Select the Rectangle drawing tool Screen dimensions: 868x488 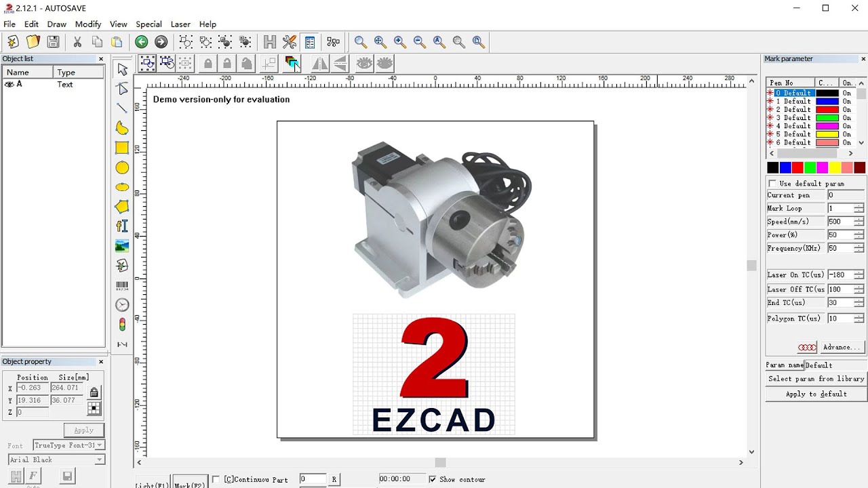(x=122, y=148)
